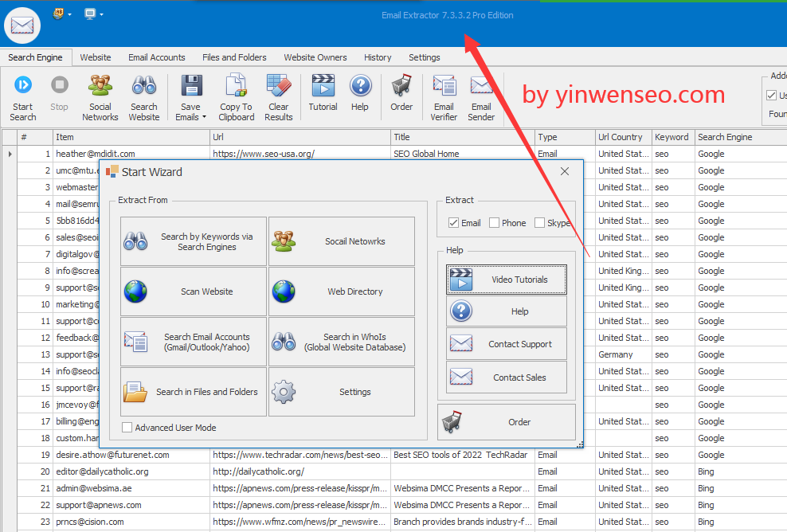Sort by Search Engine column header
Image resolution: width=787 pixels, height=532 pixels.
pyautogui.click(x=740, y=137)
